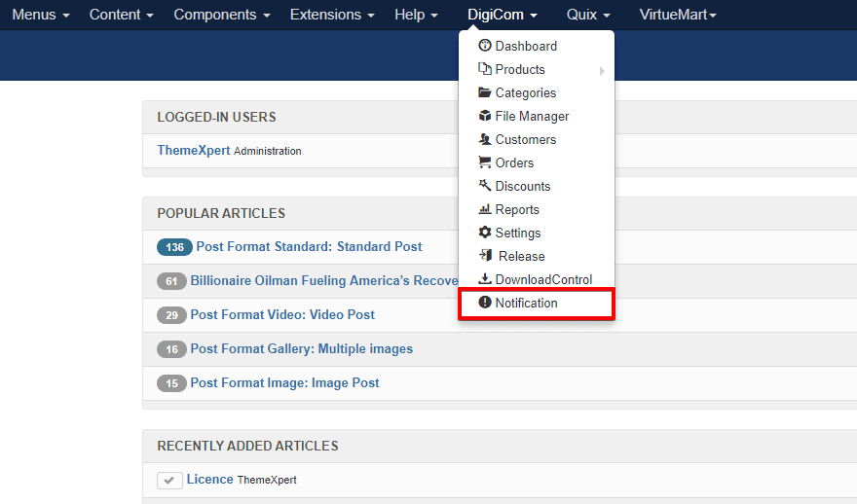Screen dimensions: 857x504
Task: Open the VirtueMart dropdown menu
Action: click(678, 15)
